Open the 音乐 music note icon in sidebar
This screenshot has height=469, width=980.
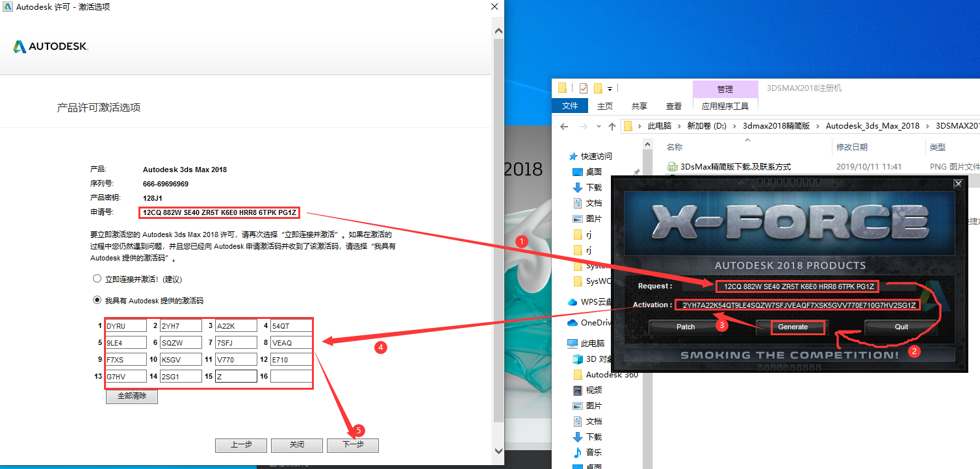[x=578, y=453]
